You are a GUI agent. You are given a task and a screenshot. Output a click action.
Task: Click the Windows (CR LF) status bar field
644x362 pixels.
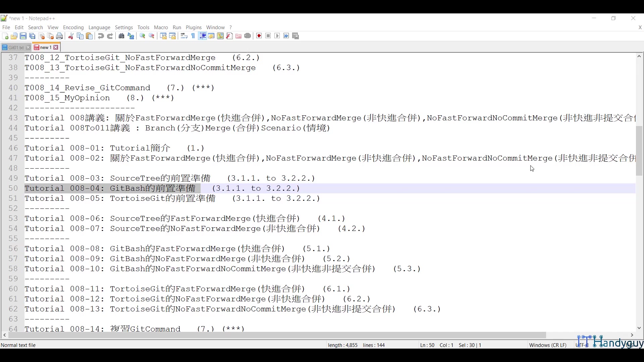click(548, 345)
